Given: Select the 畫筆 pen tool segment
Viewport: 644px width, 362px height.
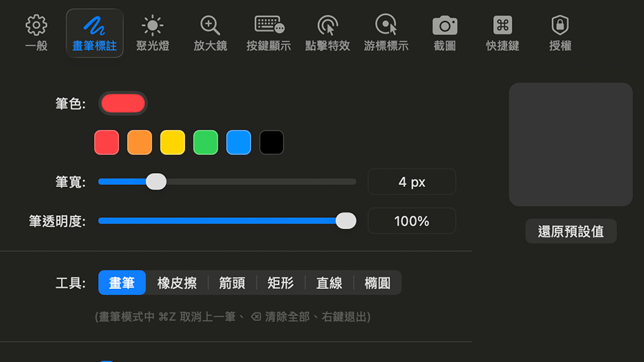Looking at the screenshot, I should (x=122, y=283).
